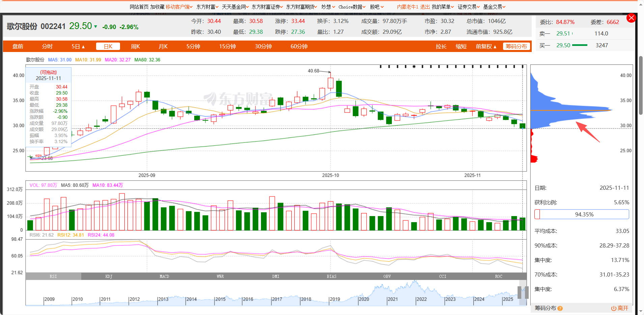The image size is (644, 315).
Task: Click the 40.68 high price label
Action: point(314,71)
